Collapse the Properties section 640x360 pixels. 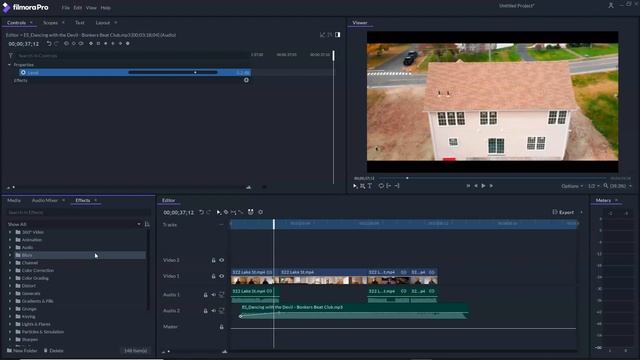(x=9, y=64)
